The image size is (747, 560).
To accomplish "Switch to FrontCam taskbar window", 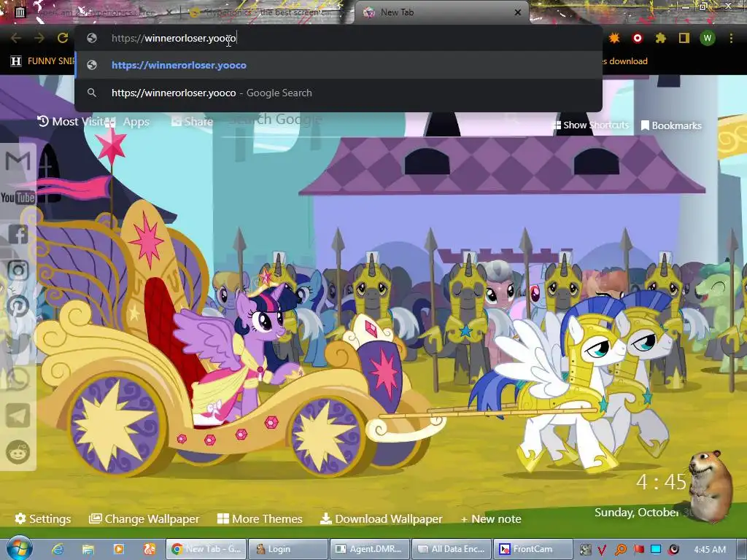I will [533, 549].
